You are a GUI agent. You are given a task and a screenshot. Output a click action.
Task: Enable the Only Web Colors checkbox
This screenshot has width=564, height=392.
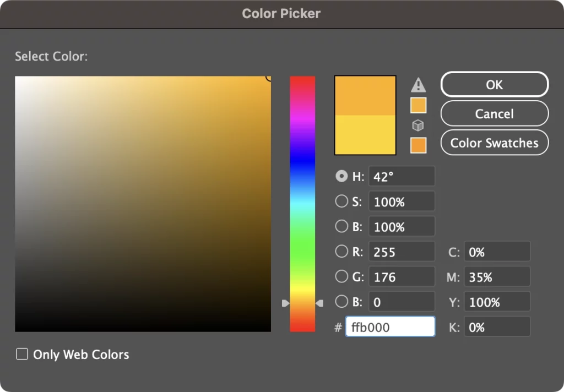click(x=22, y=354)
